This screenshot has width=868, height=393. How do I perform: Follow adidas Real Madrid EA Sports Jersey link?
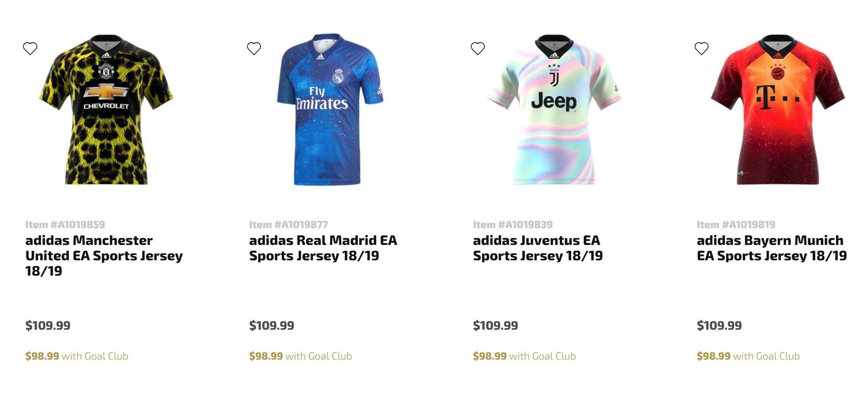coord(323,248)
